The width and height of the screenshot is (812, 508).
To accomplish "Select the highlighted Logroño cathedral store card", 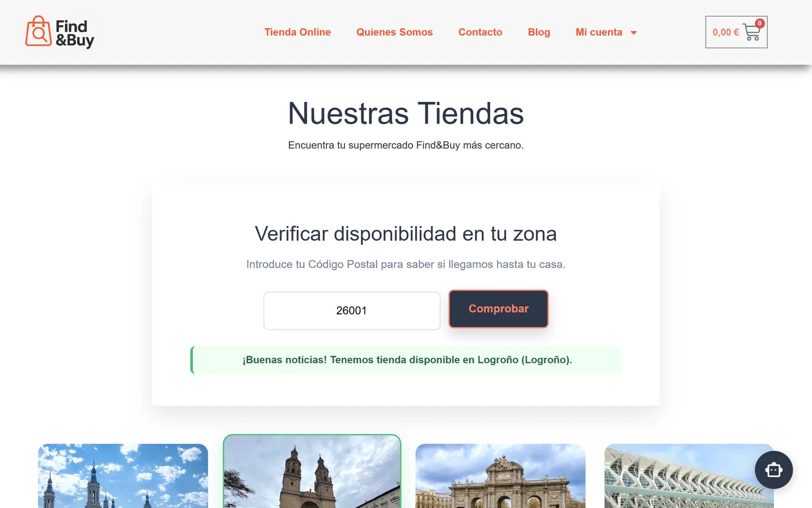I will 312,471.
